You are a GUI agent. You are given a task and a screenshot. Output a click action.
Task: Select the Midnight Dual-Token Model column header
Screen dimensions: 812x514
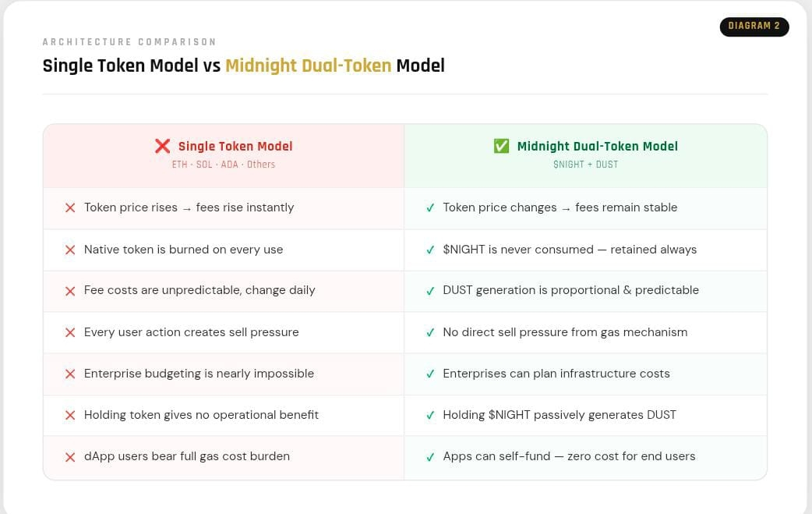[x=586, y=155]
